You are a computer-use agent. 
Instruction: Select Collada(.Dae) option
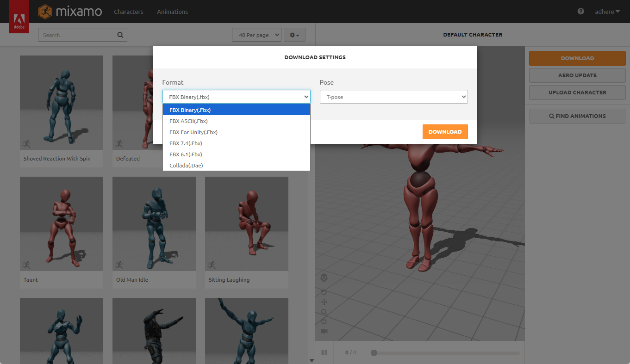[237, 166]
